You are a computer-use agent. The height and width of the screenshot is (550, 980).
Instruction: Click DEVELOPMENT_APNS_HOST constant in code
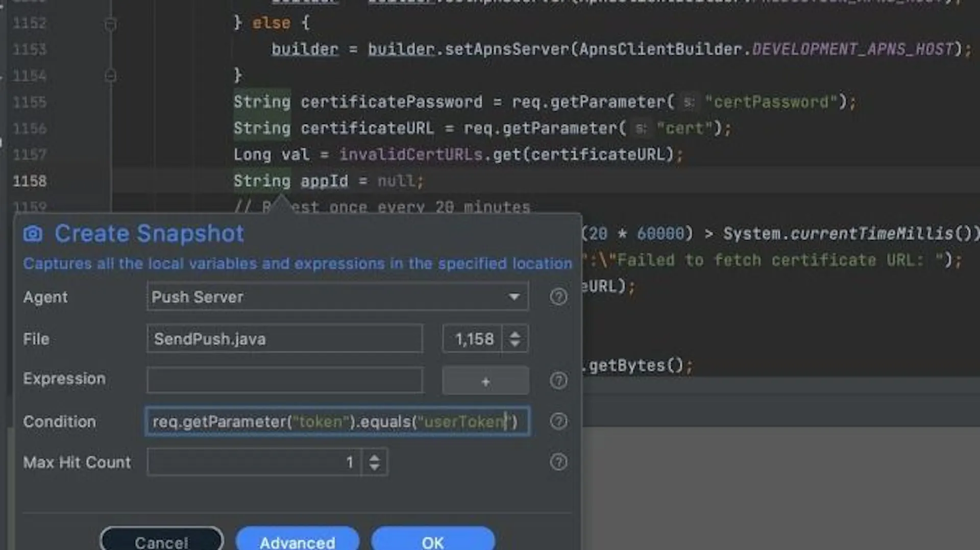(x=853, y=49)
